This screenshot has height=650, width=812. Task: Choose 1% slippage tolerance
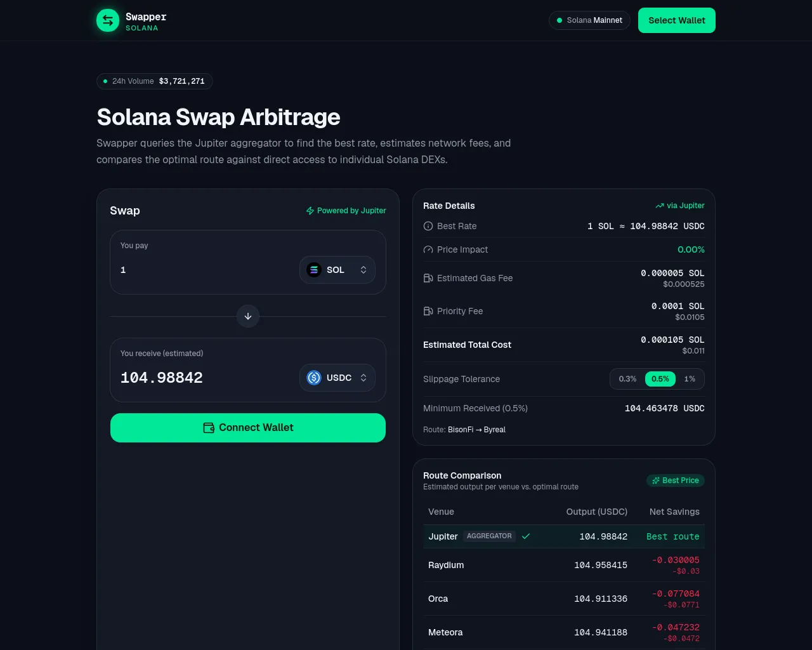(x=690, y=379)
